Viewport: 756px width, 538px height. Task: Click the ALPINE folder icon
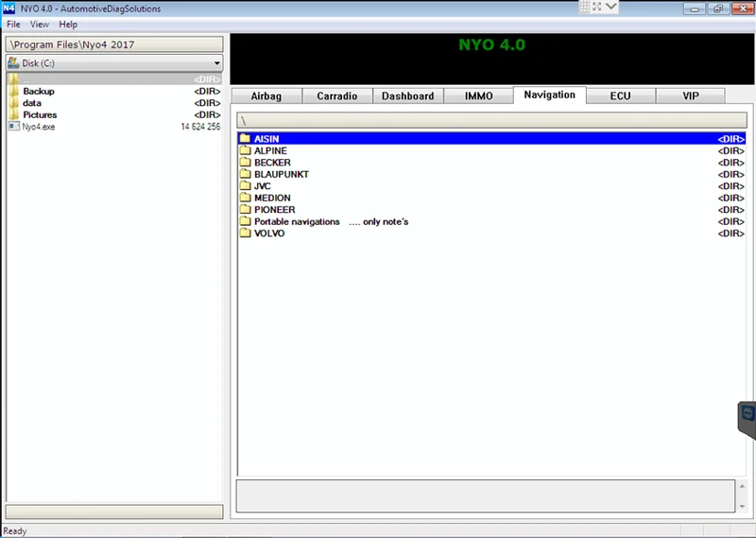point(246,150)
